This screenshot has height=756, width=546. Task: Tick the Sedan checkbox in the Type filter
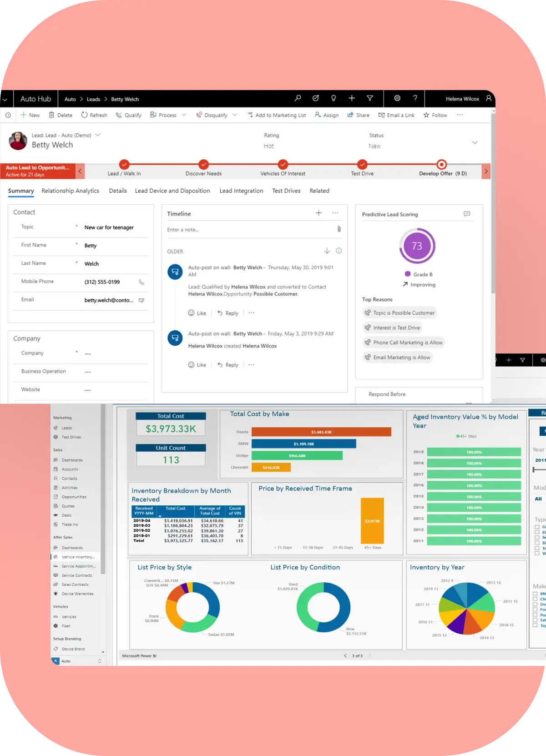(x=537, y=538)
